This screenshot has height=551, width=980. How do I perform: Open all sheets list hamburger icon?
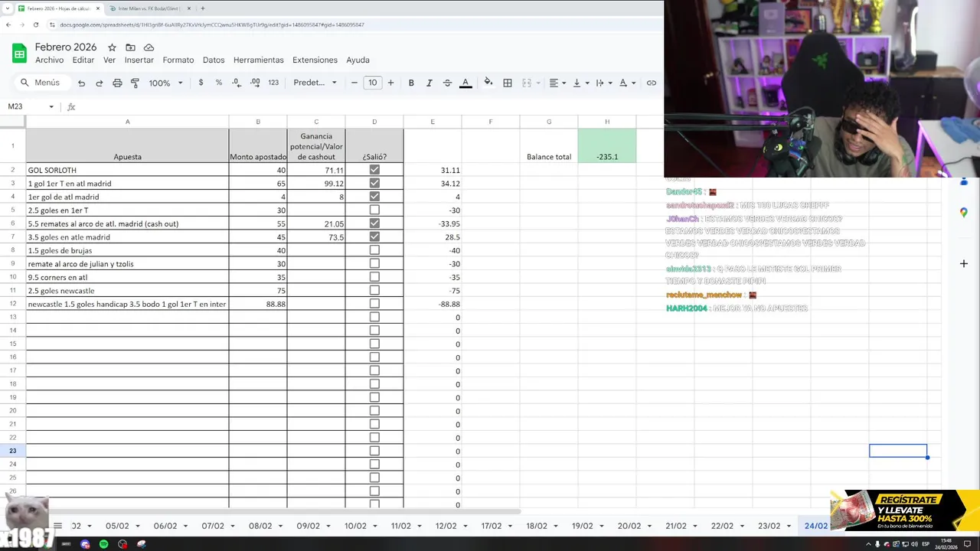tap(57, 526)
